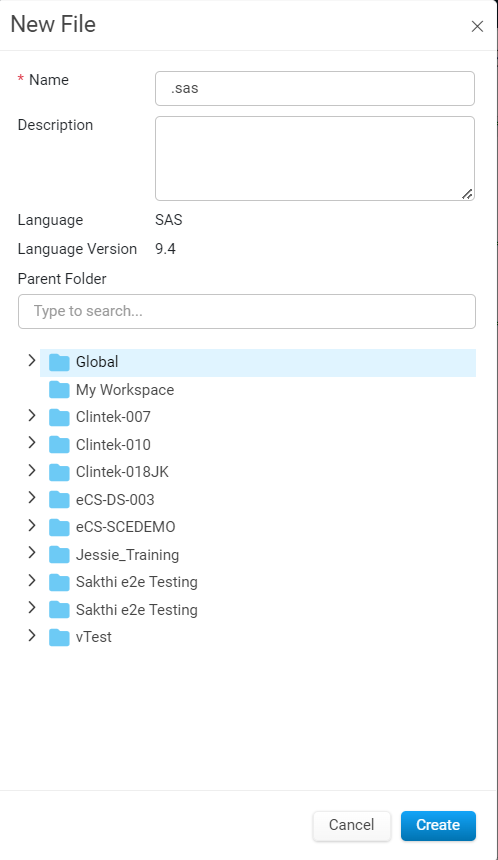
Task: Expand the Clintek-018JK folder
Action: (32, 471)
